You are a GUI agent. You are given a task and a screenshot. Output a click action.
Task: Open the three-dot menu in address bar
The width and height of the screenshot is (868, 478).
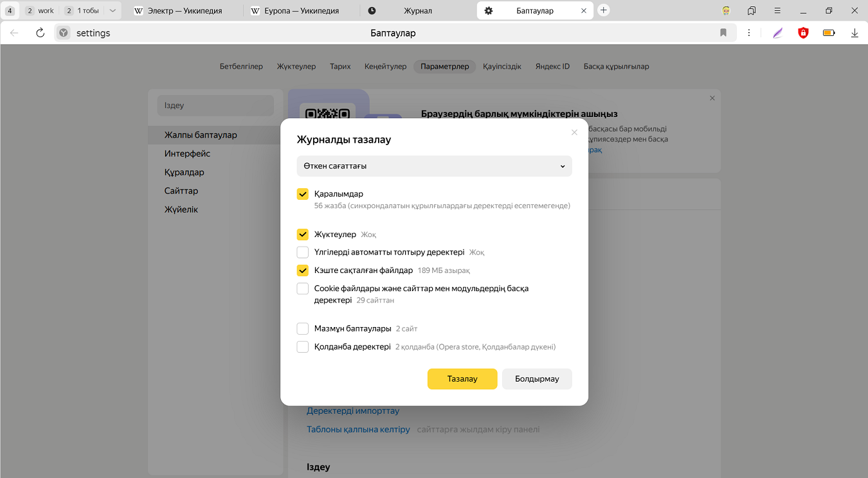point(749,33)
